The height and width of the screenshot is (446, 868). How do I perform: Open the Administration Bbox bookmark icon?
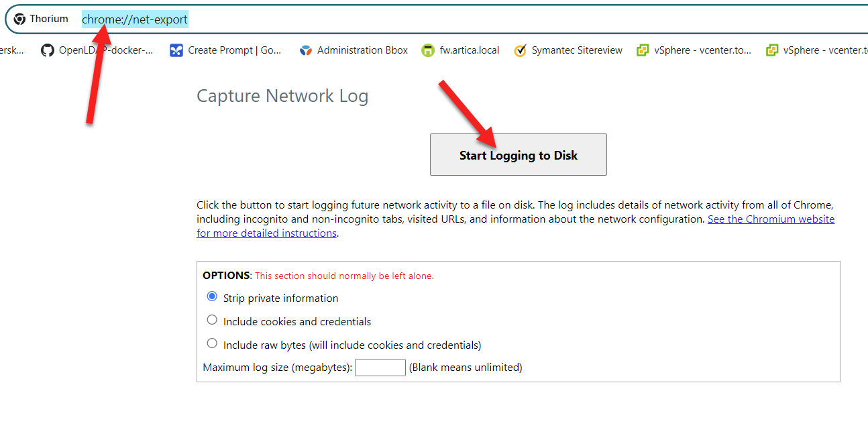pyautogui.click(x=306, y=50)
